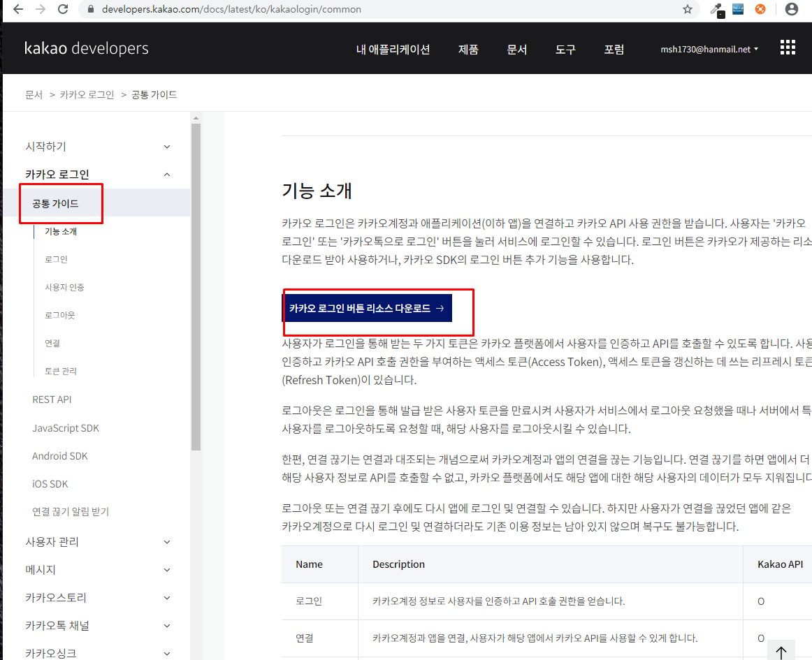Click the sidebar scrollbar up arrow
The width and height of the screenshot is (812, 660).
click(196, 118)
